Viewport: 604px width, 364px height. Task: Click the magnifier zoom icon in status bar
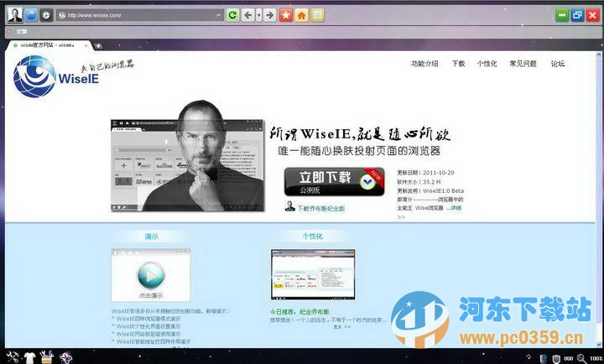(581, 359)
